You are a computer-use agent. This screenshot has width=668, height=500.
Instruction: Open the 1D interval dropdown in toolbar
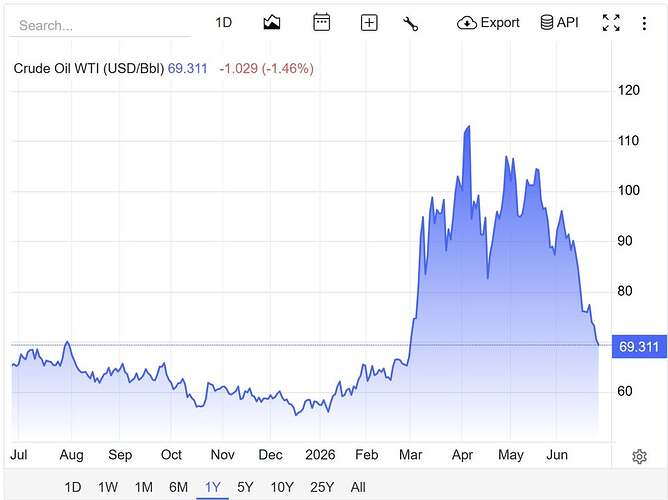point(223,22)
